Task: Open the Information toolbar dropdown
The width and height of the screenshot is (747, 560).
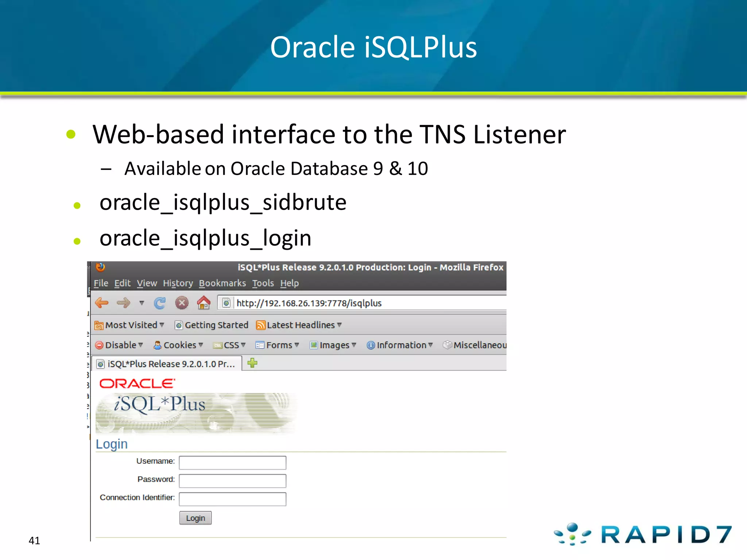Action: tap(400, 345)
